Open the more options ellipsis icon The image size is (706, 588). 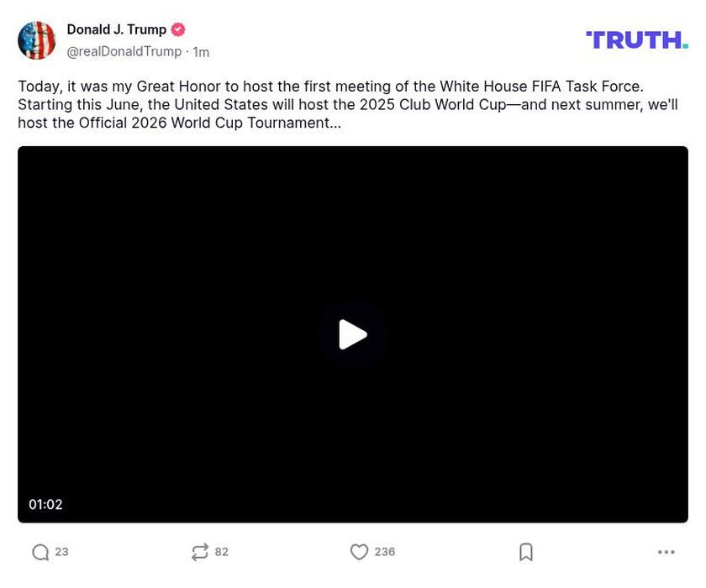(x=668, y=552)
